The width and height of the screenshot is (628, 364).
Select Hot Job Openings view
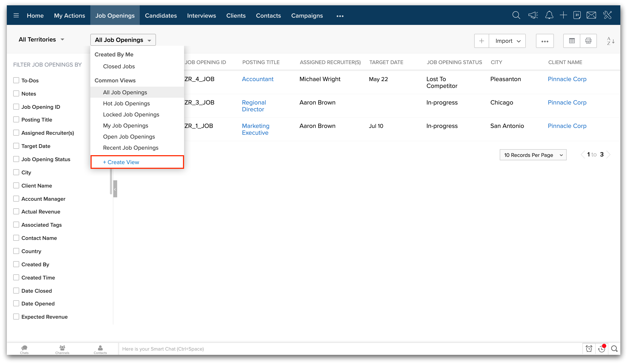pos(126,104)
